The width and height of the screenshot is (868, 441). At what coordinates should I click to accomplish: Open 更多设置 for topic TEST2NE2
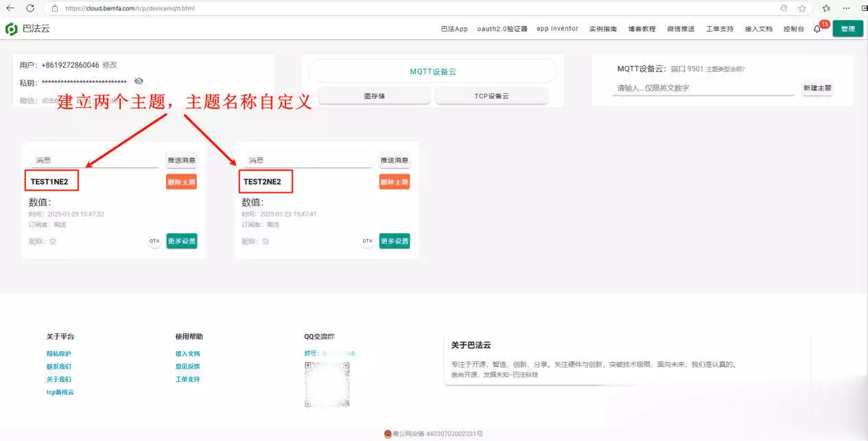pyautogui.click(x=395, y=241)
